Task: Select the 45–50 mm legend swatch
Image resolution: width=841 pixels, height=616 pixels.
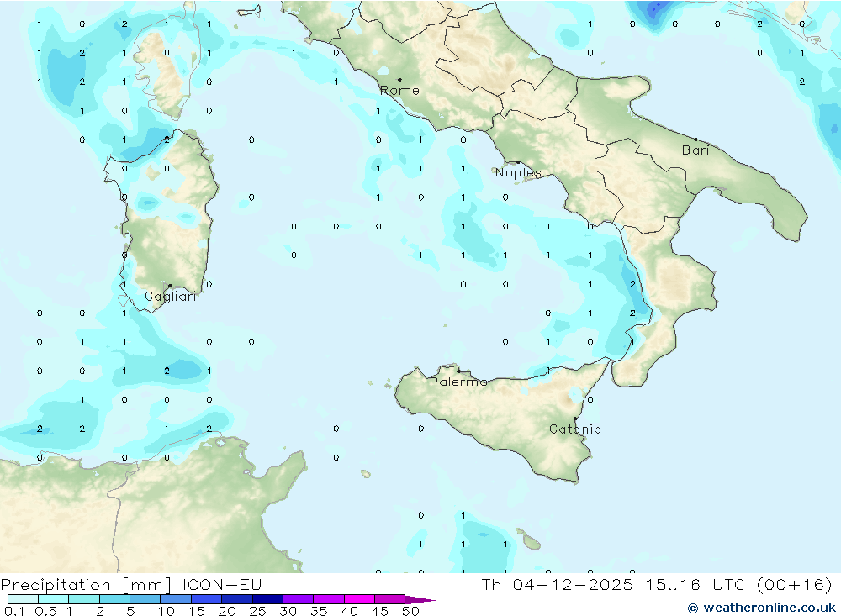Action: [x=390, y=599]
